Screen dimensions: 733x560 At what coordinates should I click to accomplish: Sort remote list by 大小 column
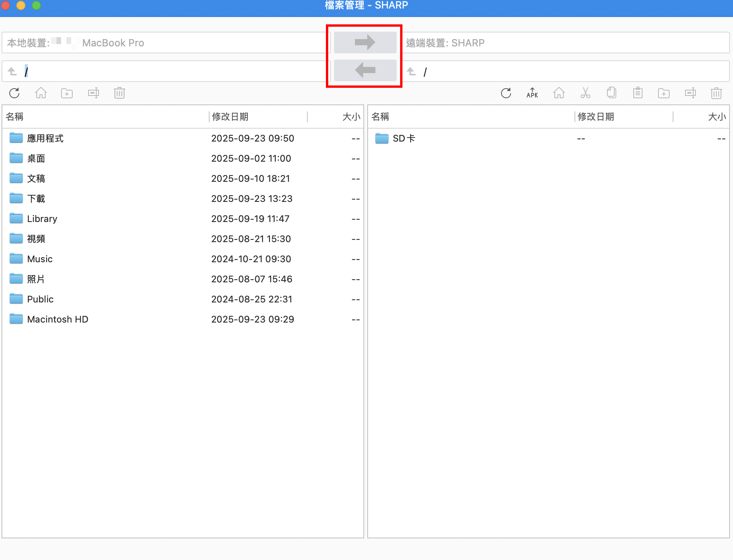coord(701,117)
